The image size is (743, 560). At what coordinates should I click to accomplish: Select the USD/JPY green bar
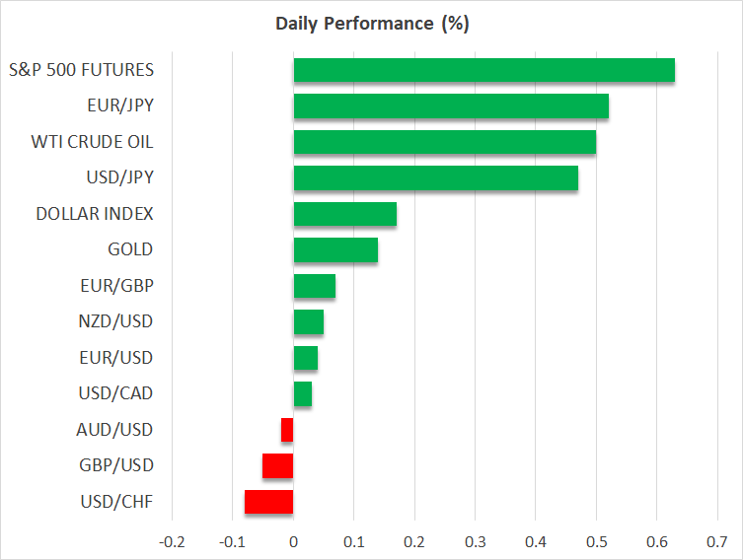click(435, 178)
